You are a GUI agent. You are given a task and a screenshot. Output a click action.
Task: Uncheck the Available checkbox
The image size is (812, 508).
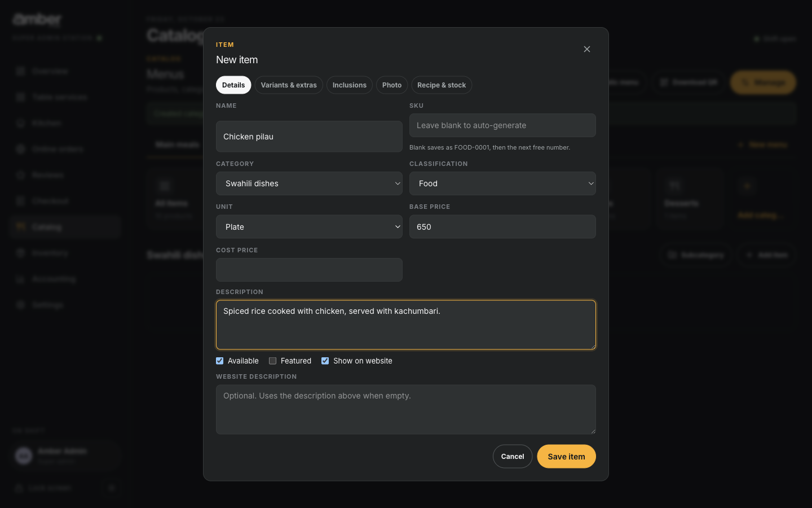(220, 361)
